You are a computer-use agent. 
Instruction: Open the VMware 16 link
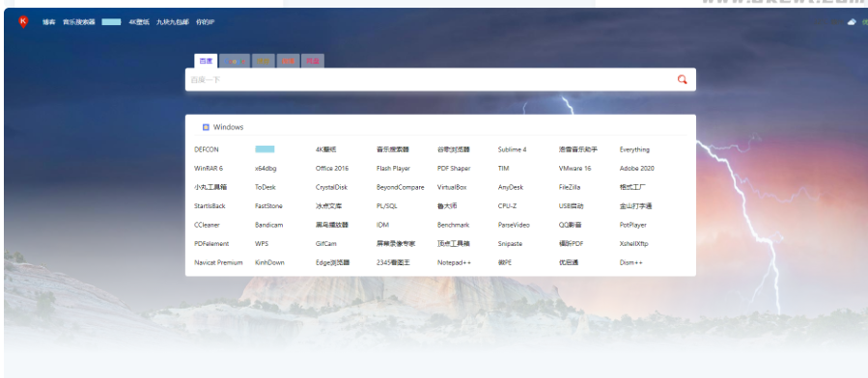574,169
